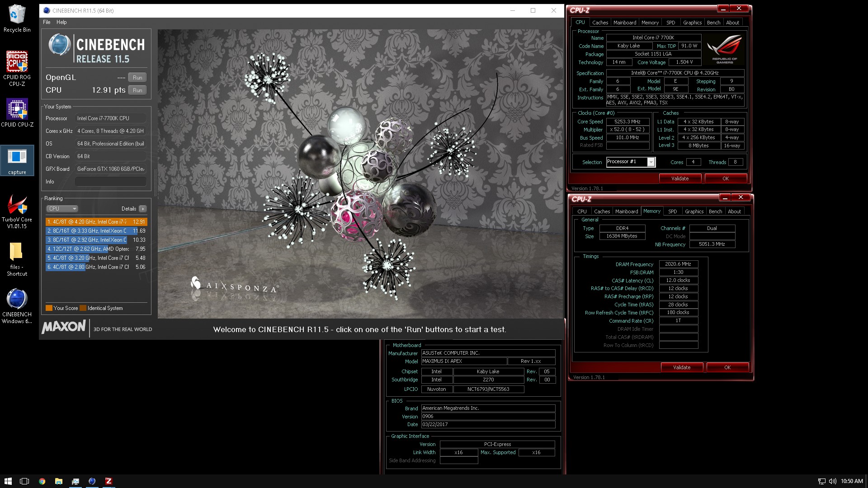The image size is (868, 488).
Task: Select ranking row 3 Xeon 10.33
Action: coord(96,240)
